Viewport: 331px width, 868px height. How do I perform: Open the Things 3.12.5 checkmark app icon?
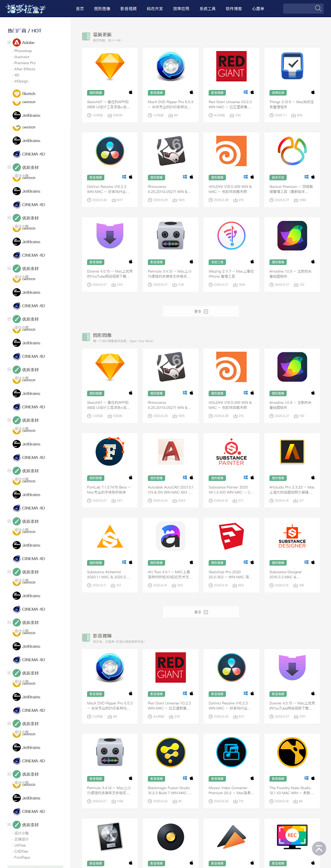tap(292, 66)
